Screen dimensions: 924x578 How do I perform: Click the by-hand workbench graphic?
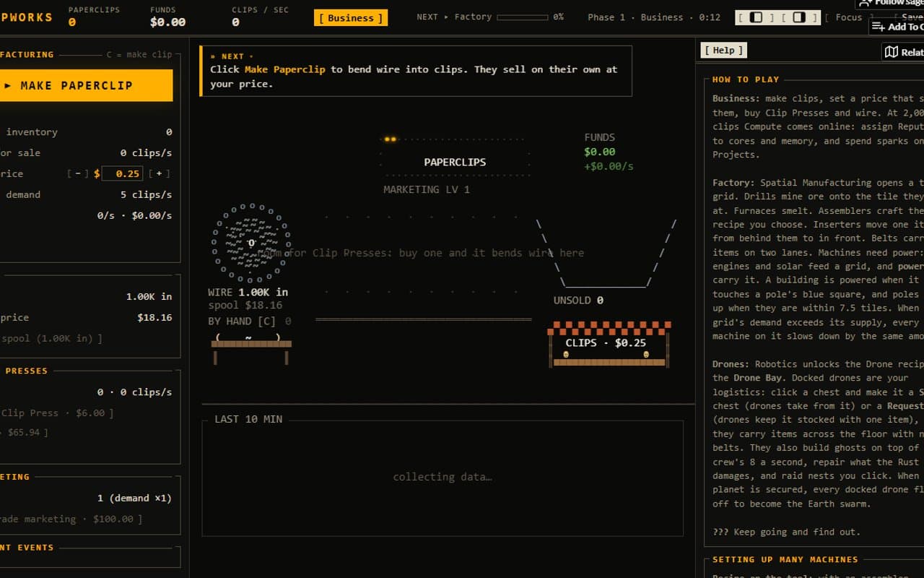click(251, 348)
